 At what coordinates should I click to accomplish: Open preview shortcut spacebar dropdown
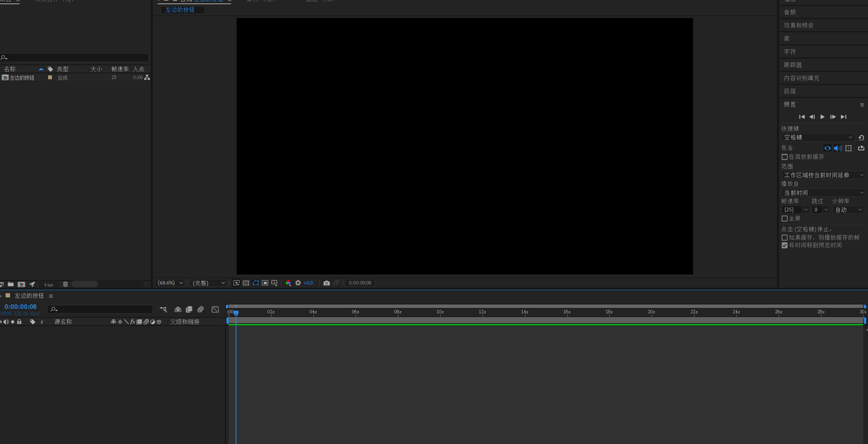click(x=817, y=138)
